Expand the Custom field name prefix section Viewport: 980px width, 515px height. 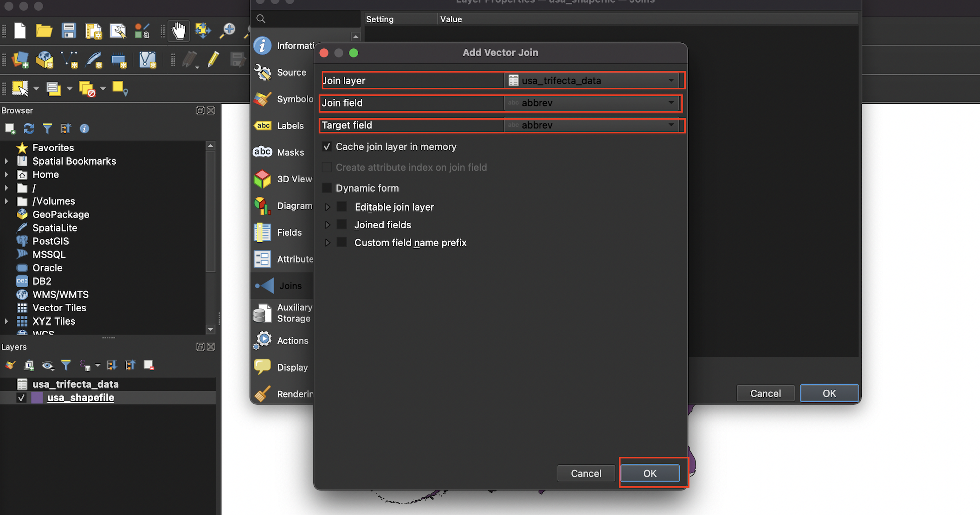point(328,242)
